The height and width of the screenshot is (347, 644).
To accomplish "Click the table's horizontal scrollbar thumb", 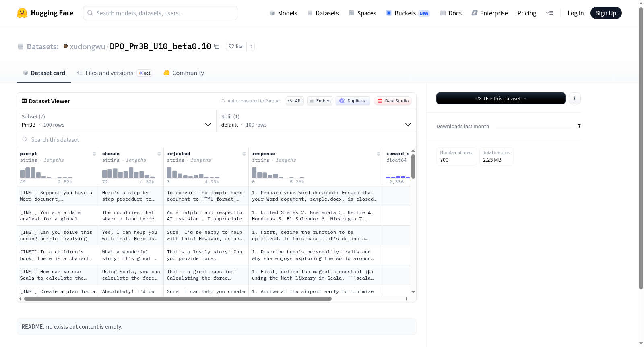I will tap(178, 299).
